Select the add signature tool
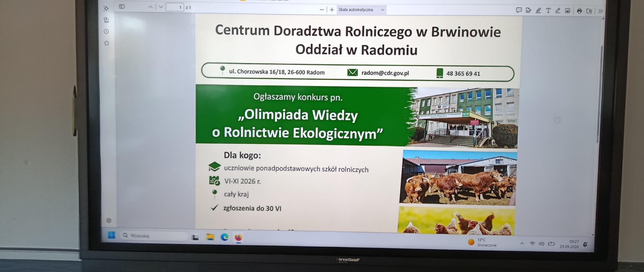The image size is (644, 272). pos(528,10)
